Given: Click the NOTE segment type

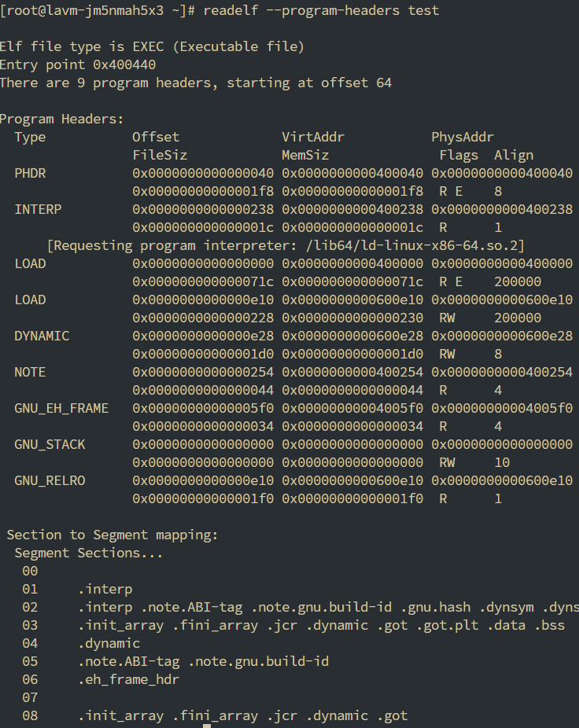Looking at the screenshot, I should [x=30, y=372].
